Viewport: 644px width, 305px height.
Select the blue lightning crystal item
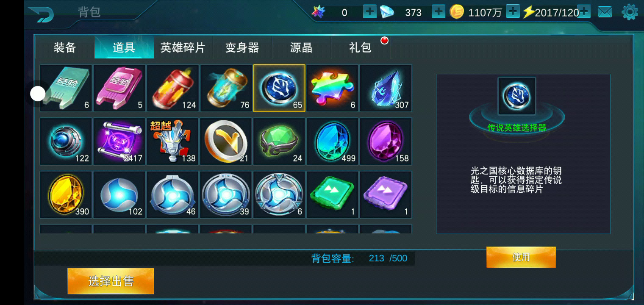(386, 88)
